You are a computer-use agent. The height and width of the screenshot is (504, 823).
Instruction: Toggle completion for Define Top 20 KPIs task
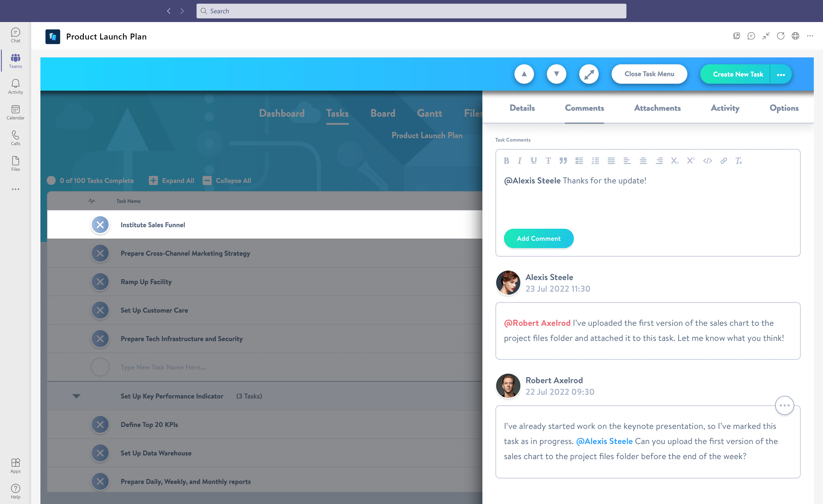pos(100,424)
